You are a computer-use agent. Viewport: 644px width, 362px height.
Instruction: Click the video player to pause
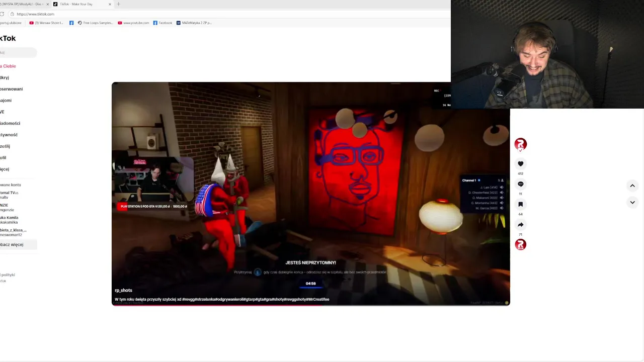coord(311,194)
